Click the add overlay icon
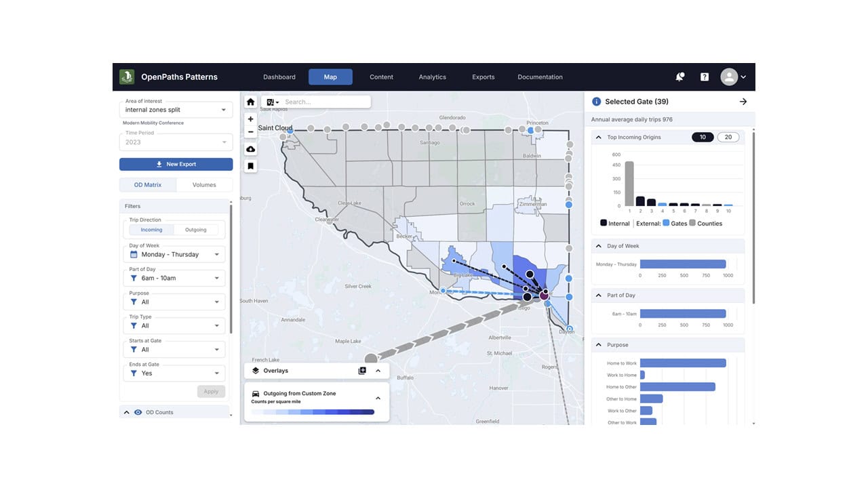Screen dimensions: 868x488 tap(362, 371)
